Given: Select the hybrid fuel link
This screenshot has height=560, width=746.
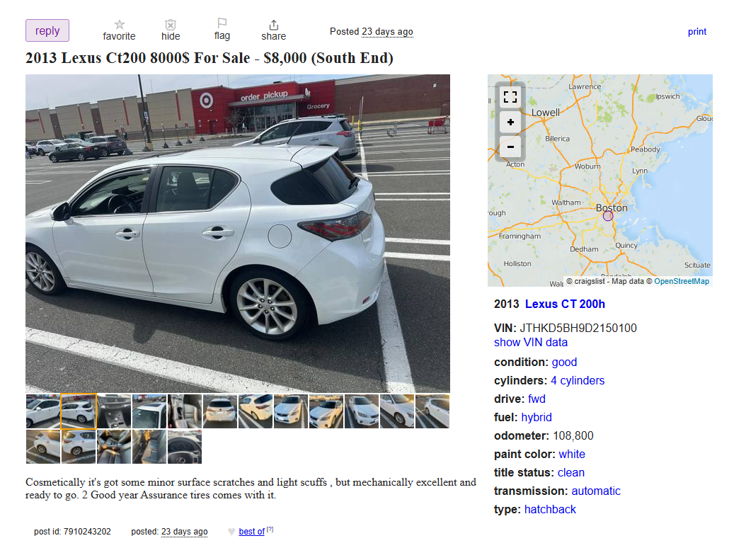Looking at the screenshot, I should click(536, 417).
